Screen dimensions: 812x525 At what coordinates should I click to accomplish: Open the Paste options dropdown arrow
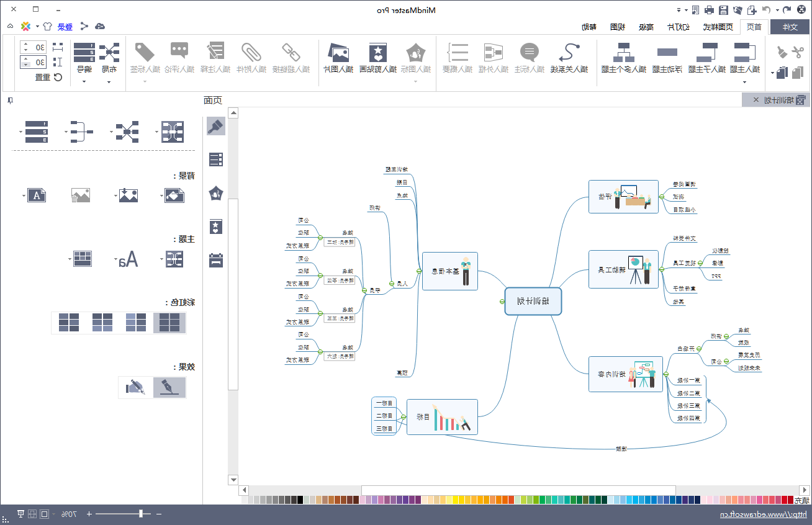tap(773, 73)
